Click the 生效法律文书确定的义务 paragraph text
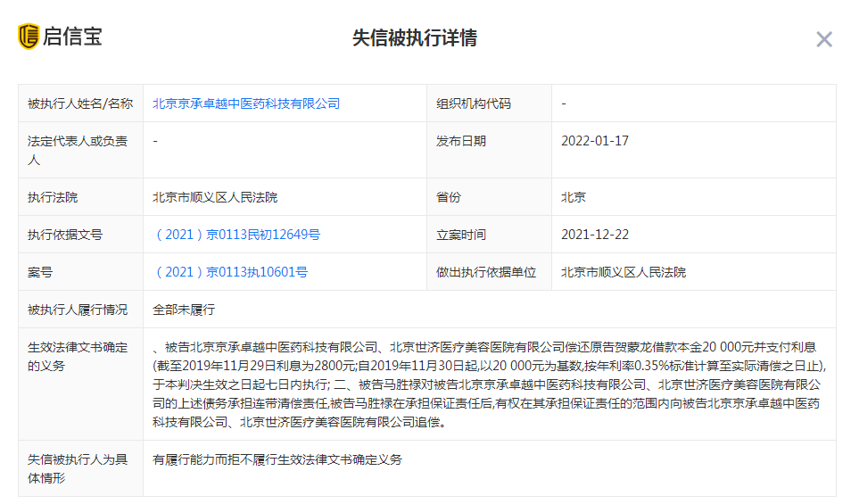 (x=489, y=384)
